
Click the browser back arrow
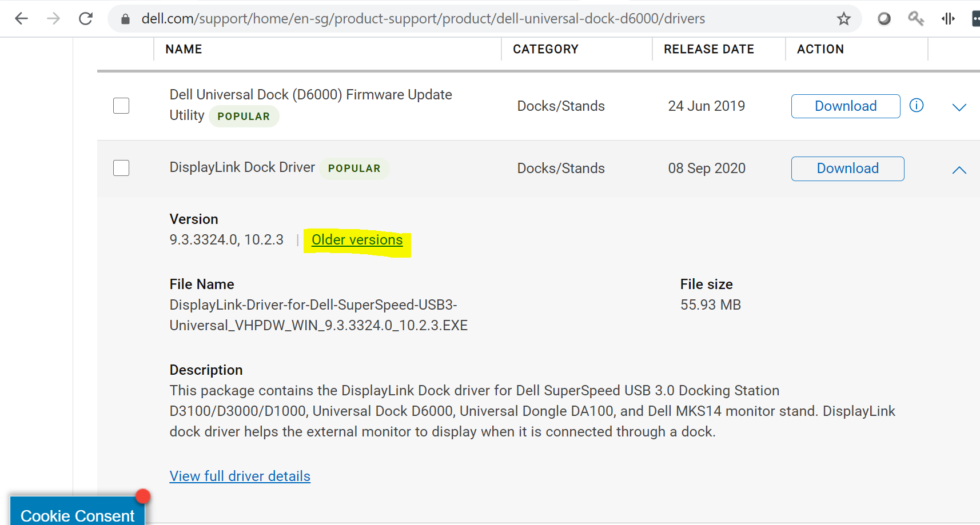point(21,19)
